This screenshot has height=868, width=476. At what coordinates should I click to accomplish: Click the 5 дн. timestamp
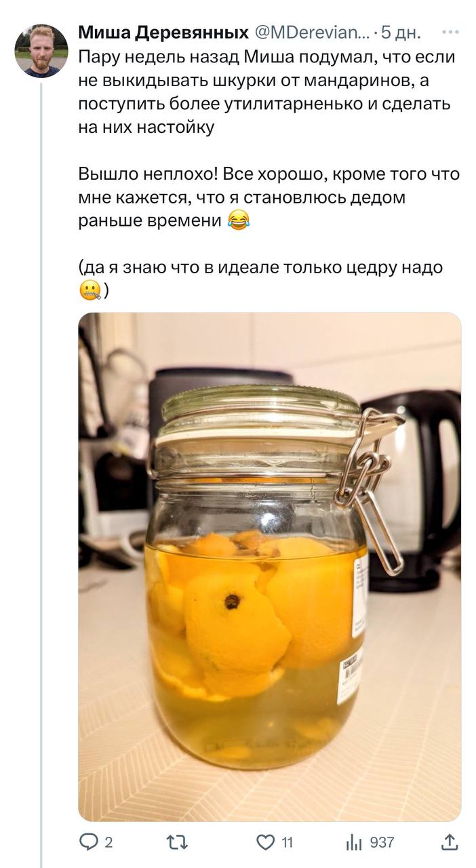pos(401,32)
